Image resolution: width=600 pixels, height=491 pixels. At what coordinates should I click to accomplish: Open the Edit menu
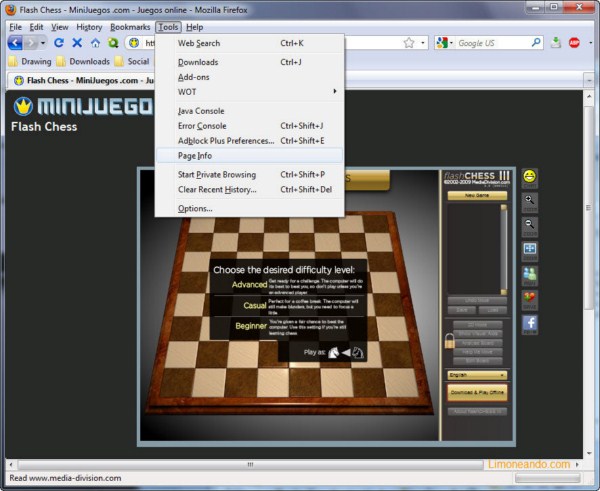36,27
